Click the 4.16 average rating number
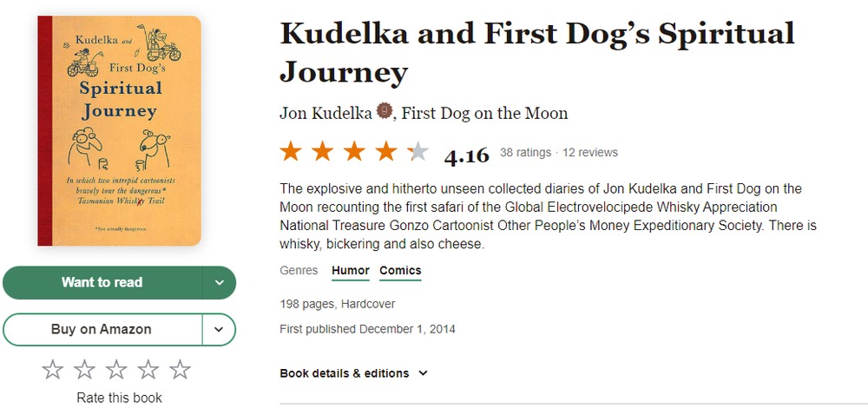868x415 pixels. click(466, 155)
